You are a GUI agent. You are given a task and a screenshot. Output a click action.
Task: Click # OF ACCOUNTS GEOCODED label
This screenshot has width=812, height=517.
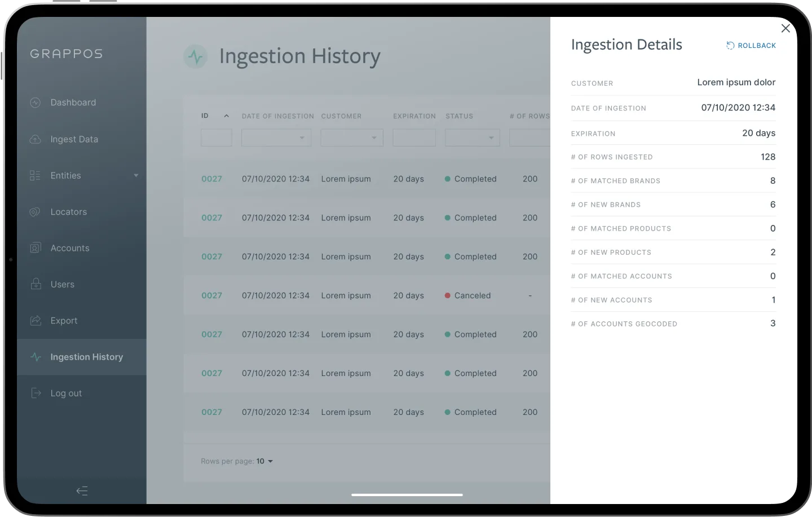[624, 324]
